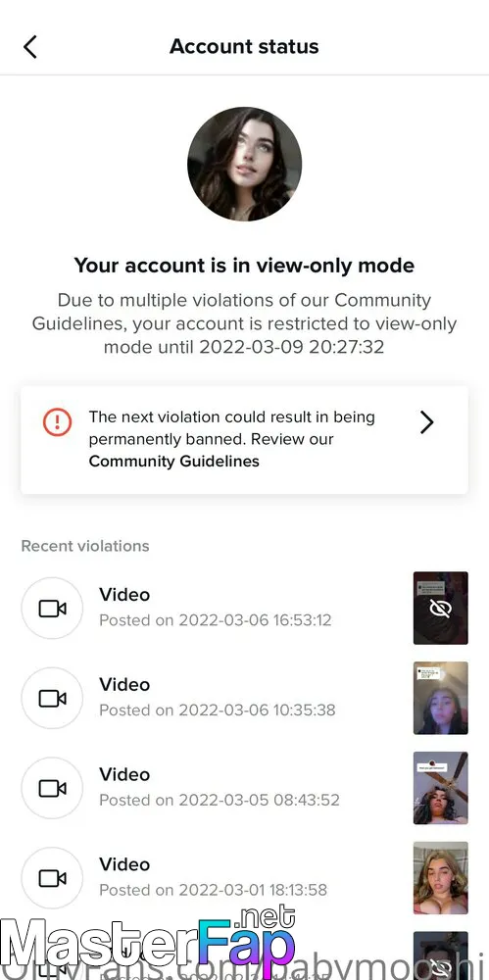
Task: Tap the Account status title
Action: (x=245, y=47)
